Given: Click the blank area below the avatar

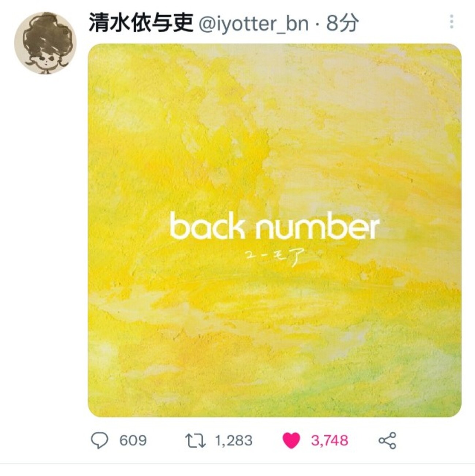Looking at the screenshot, I should point(45,238).
